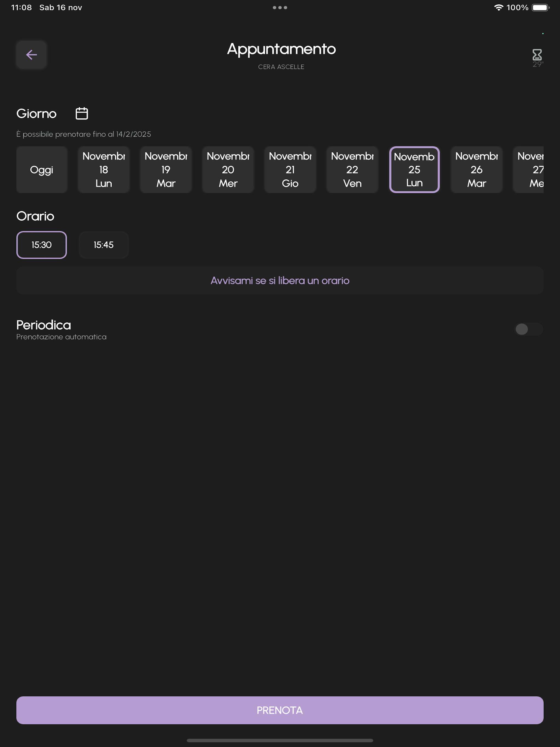Tap the Wi-Fi status icon
This screenshot has height=747, width=560.
[498, 7]
